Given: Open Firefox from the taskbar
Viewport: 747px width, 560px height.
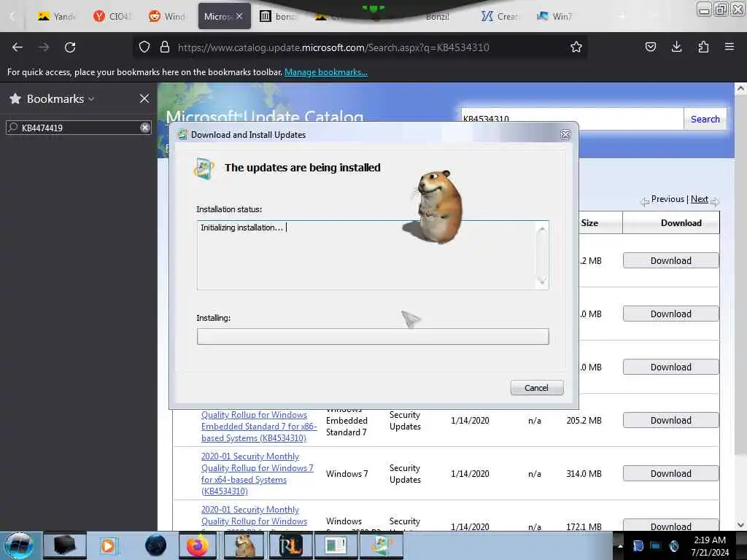Looking at the screenshot, I should click(197, 545).
